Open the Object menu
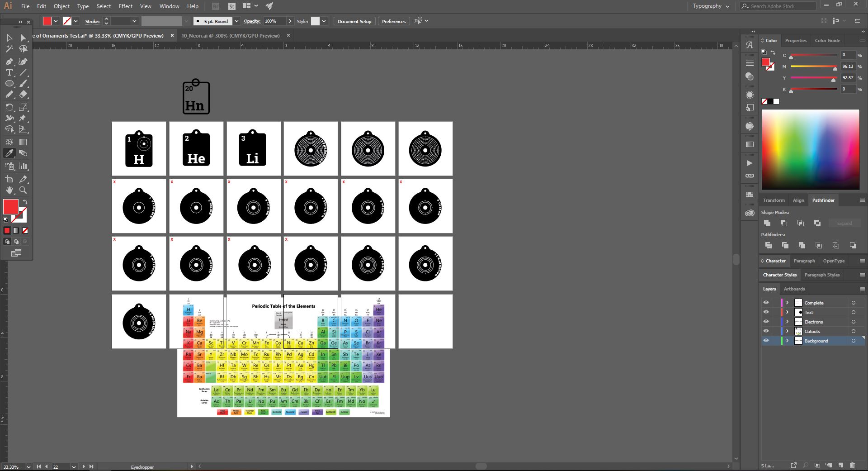868x471 pixels. pos(61,6)
